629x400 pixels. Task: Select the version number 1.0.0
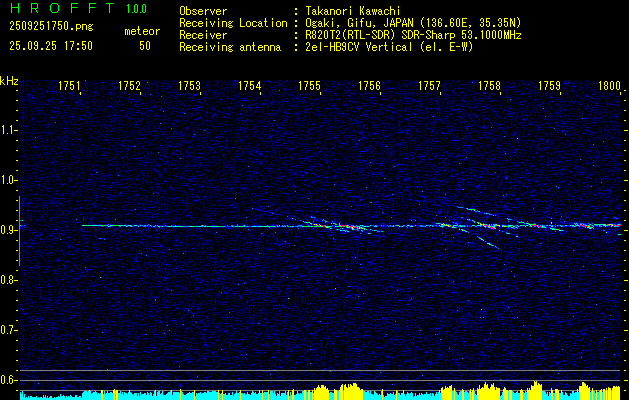136,9
